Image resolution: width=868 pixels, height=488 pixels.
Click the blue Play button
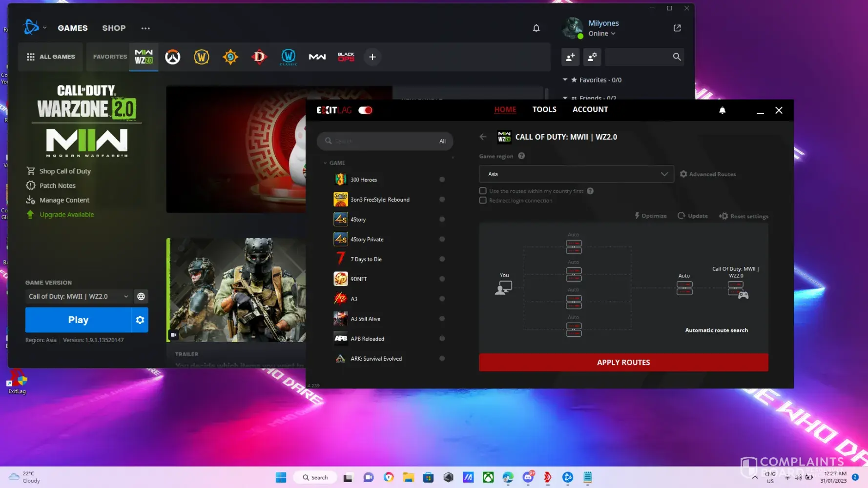[78, 320]
